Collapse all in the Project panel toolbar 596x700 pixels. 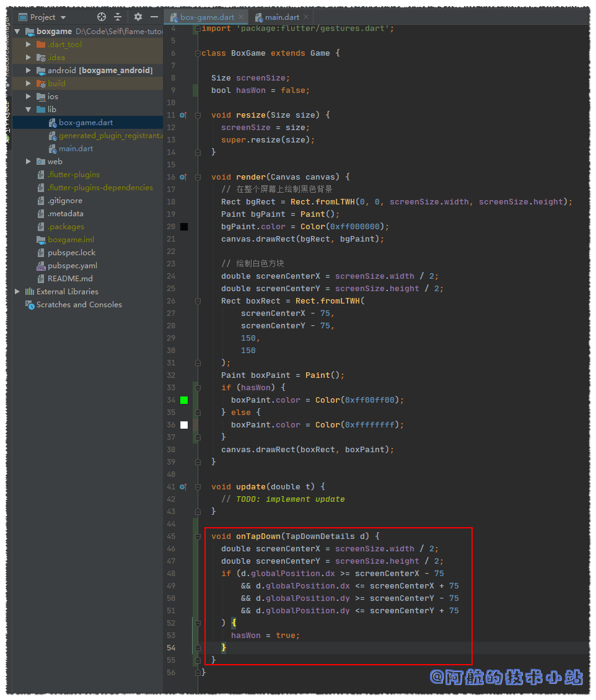118,17
